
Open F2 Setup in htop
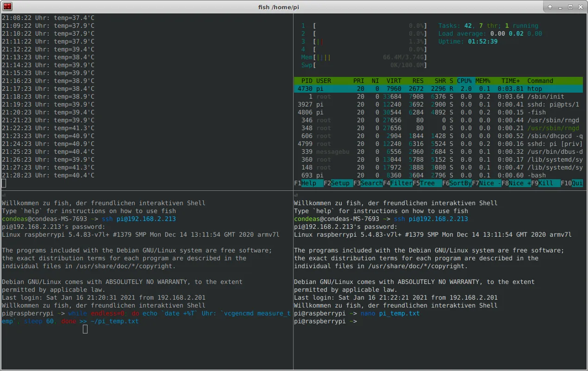tap(338, 183)
